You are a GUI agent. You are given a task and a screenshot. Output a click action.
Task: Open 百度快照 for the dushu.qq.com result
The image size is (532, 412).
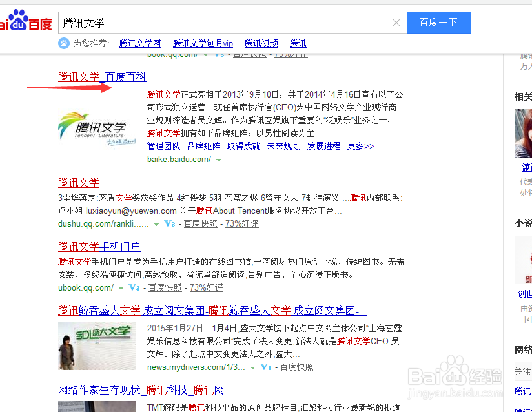coord(201,223)
